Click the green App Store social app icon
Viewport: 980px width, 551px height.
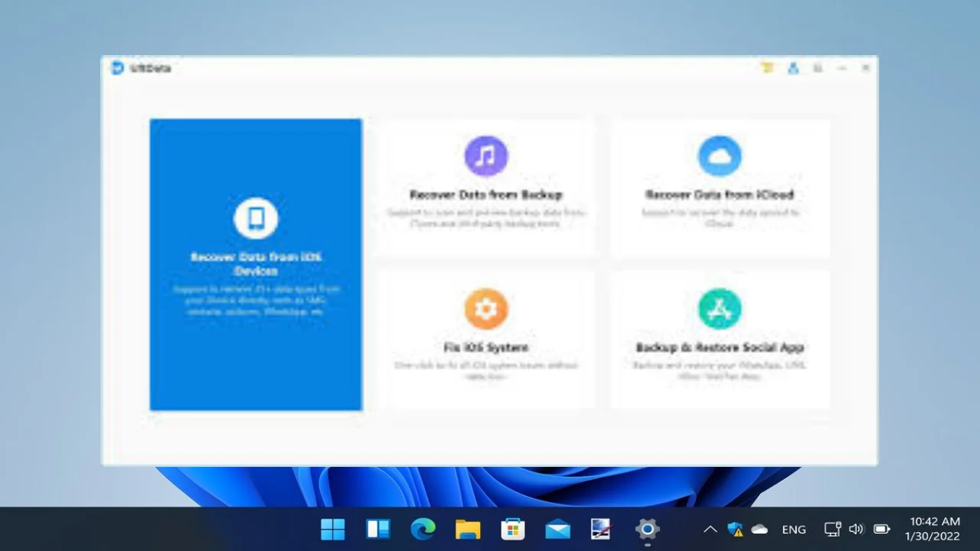pos(720,308)
